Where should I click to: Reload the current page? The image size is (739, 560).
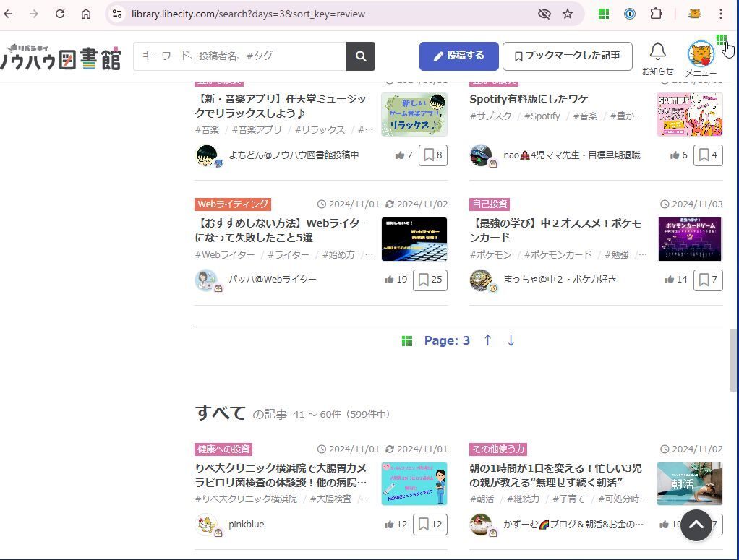tap(60, 14)
